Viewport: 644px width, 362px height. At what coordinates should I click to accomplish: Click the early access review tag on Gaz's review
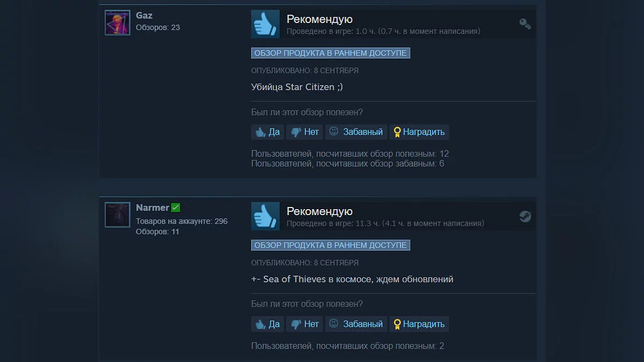coord(331,53)
